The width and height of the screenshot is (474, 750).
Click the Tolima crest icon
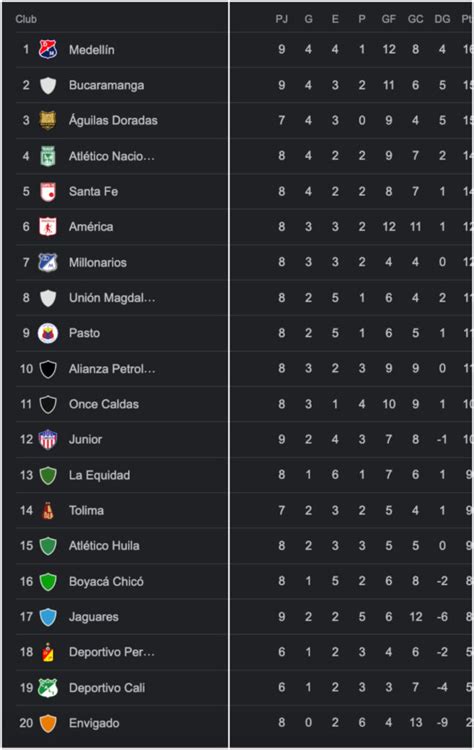click(x=48, y=510)
